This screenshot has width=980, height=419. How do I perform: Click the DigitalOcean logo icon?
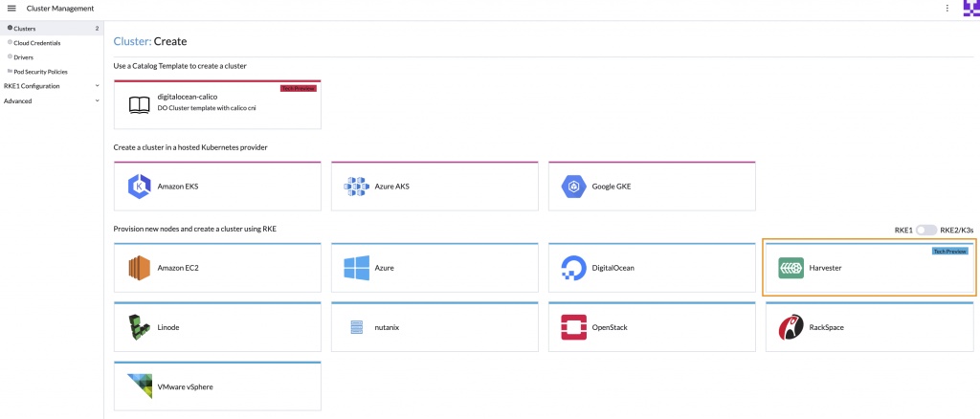(574, 269)
